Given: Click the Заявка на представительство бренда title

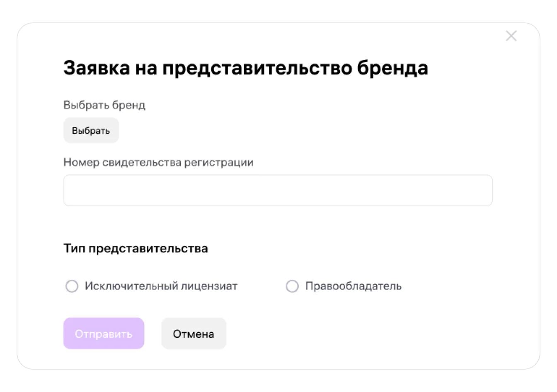Looking at the screenshot, I should point(246,68).
